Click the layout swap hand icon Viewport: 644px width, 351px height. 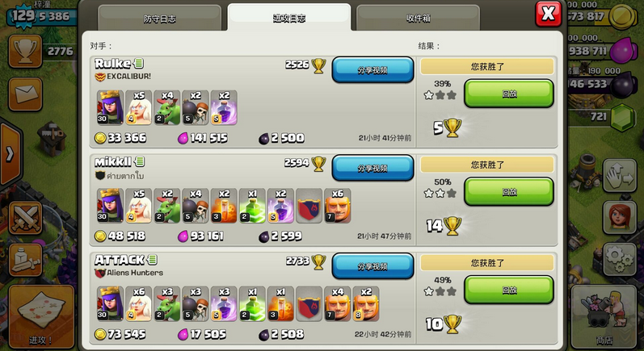click(620, 177)
